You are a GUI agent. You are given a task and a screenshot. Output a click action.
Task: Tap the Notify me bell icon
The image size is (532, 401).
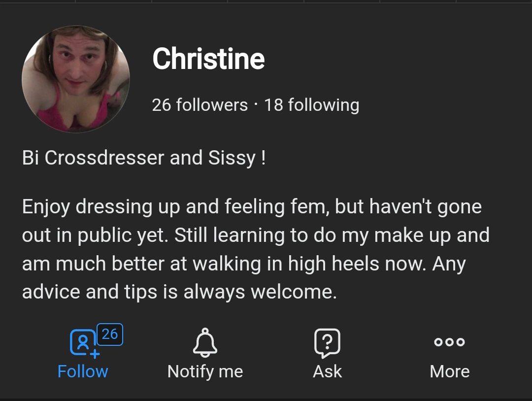(x=205, y=343)
